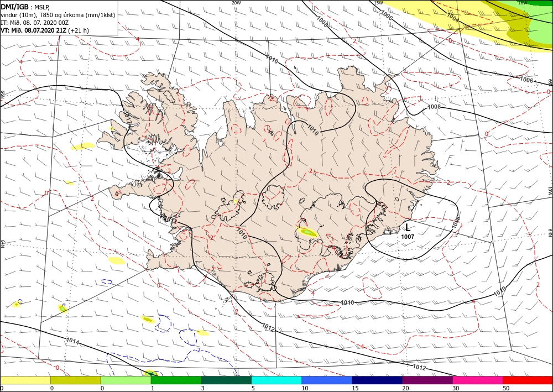Click the olive swatch in the legend bar

click(75, 380)
